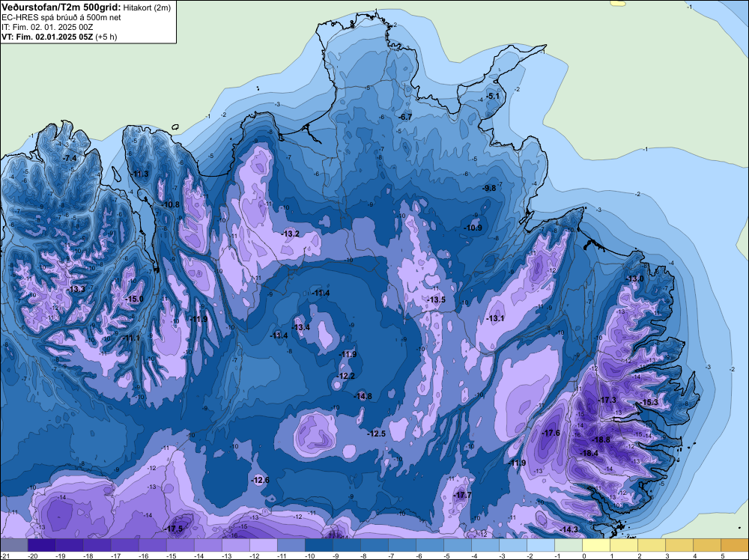Click the -11.3 temperature value
Screen dimensions: 749x560
click(139, 174)
